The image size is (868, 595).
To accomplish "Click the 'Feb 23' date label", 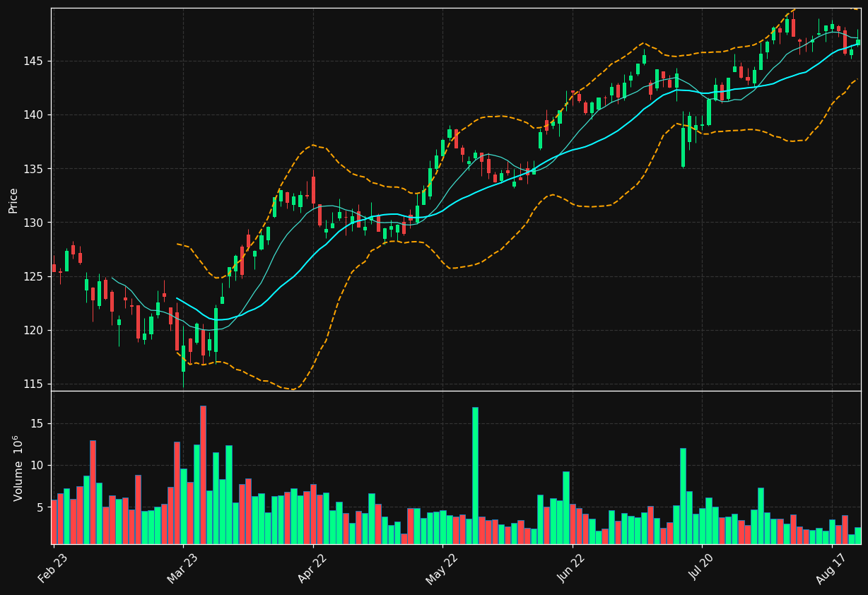I will (53, 568).
